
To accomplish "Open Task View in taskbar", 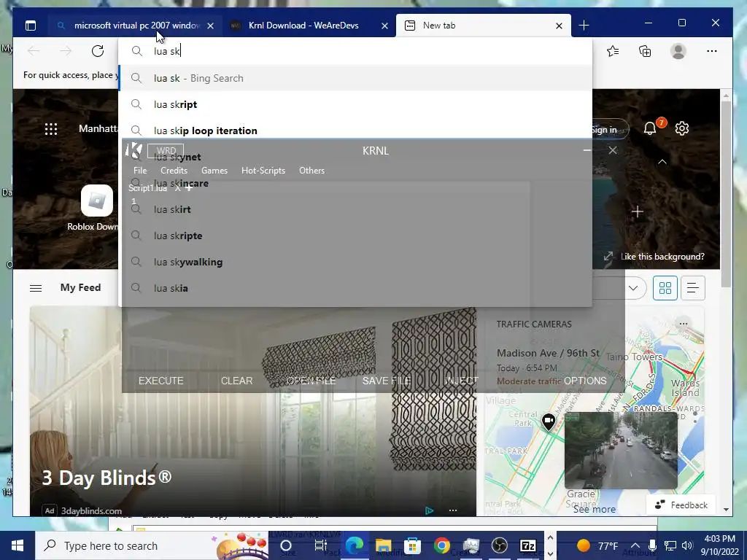I will pos(321,545).
